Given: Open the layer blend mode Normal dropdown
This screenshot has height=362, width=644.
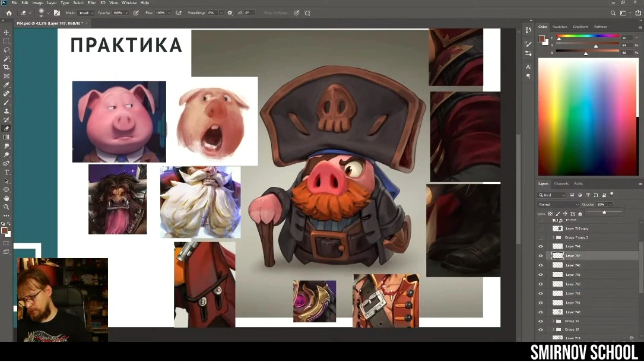Looking at the screenshot, I should pos(558,204).
